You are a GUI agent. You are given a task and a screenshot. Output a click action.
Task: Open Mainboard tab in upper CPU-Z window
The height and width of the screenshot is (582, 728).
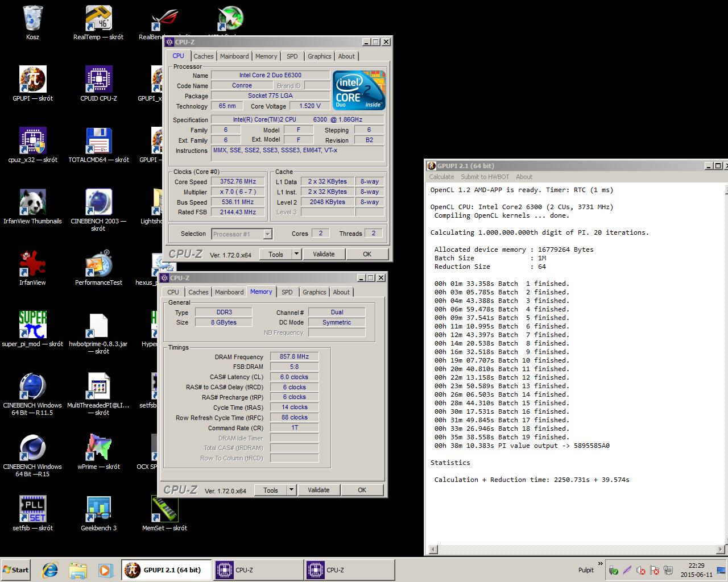click(x=234, y=56)
